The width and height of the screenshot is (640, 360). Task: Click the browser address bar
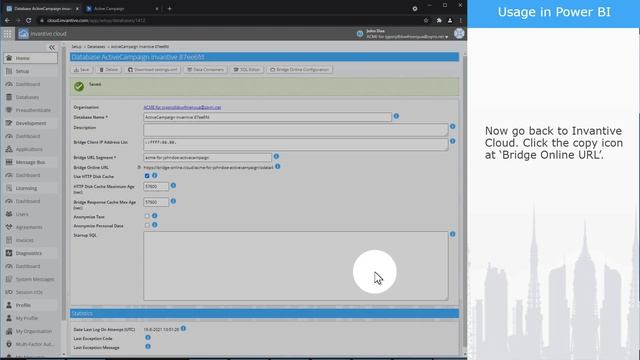(x=229, y=20)
